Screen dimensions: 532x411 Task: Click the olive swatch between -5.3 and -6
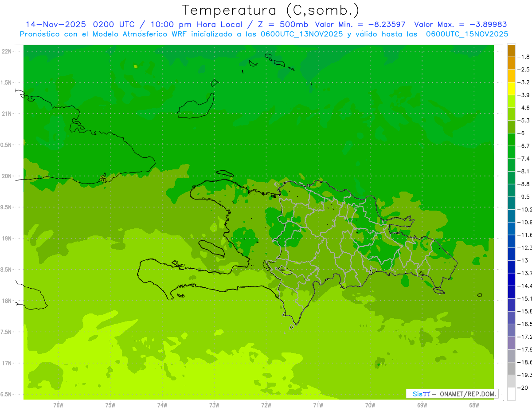pyautogui.click(x=511, y=127)
